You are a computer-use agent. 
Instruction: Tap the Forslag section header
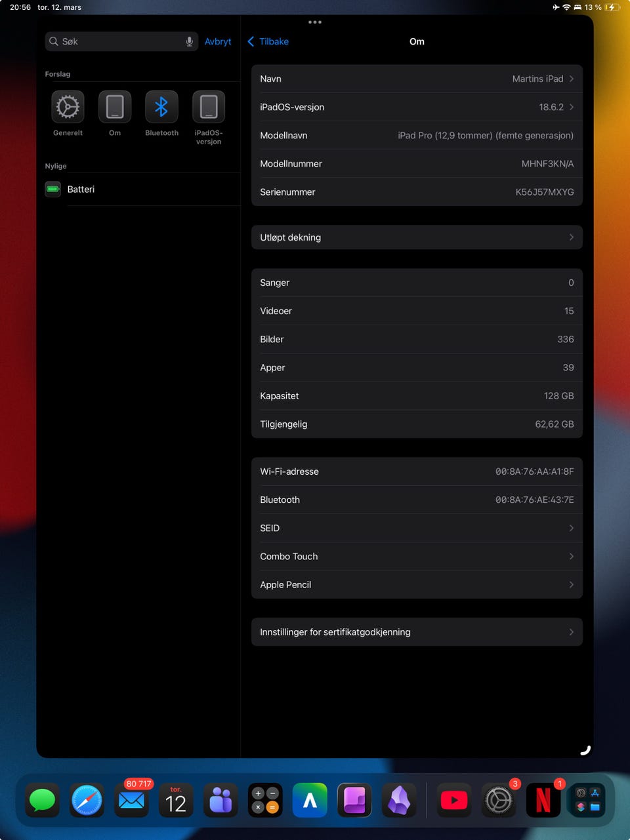pyautogui.click(x=58, y=74)
